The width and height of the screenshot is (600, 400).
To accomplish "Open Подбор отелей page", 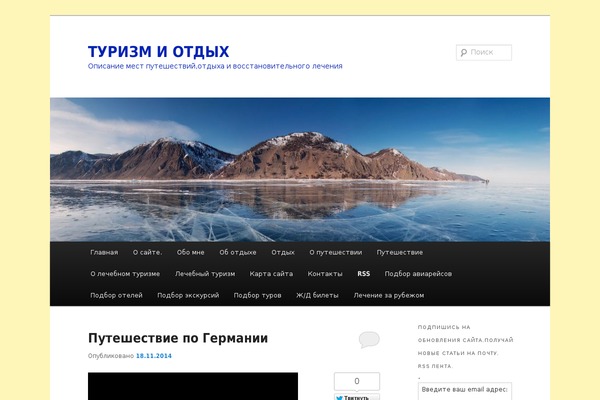I will (x=116, y=295).
